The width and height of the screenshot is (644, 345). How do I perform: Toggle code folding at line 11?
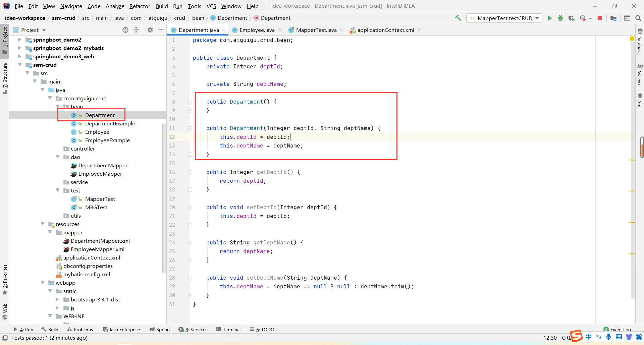(x=190, y=128)
